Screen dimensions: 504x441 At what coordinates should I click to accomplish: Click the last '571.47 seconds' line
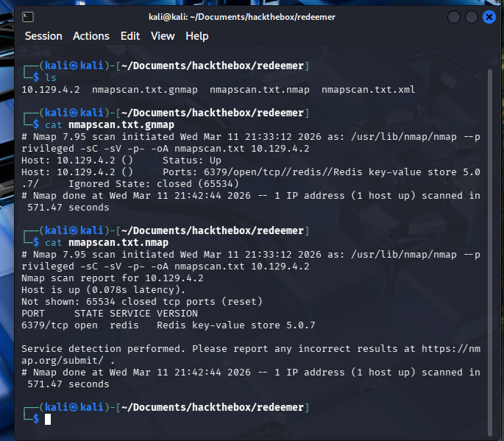point(68,384)
